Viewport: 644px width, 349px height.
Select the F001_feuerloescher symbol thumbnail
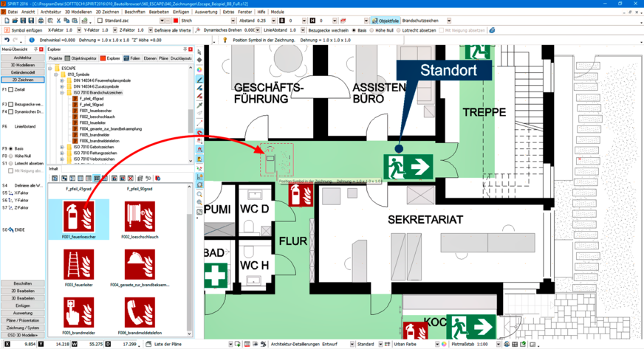(78, 216)
